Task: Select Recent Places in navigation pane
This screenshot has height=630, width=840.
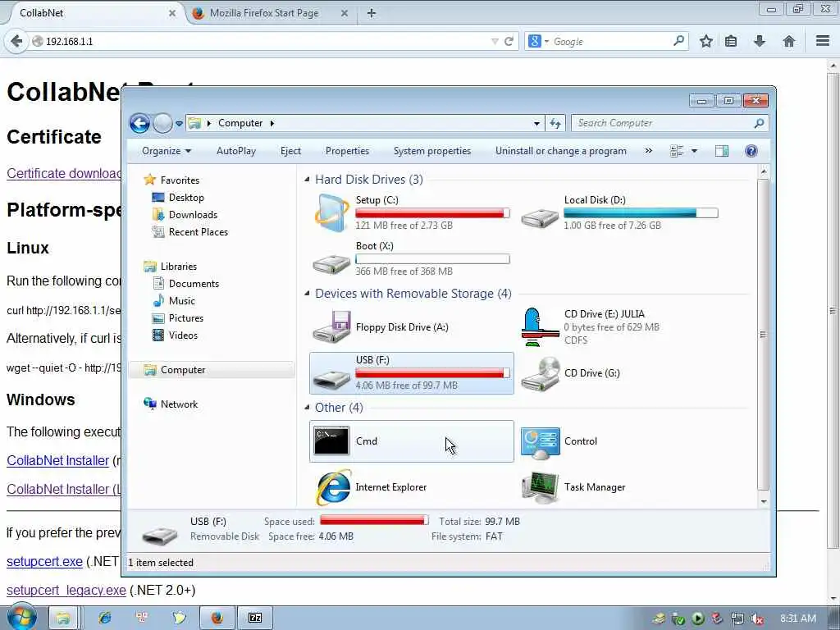Action: pos(199,232)
